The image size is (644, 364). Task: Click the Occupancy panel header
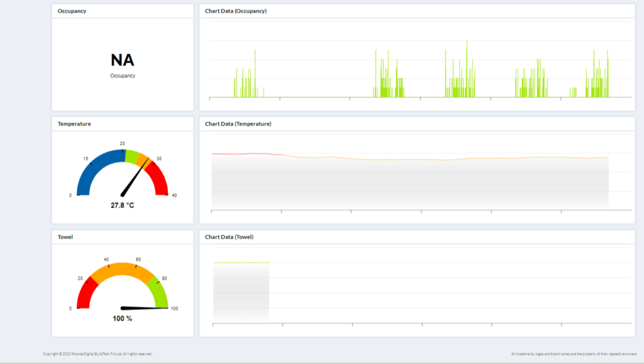coord(72,11)
